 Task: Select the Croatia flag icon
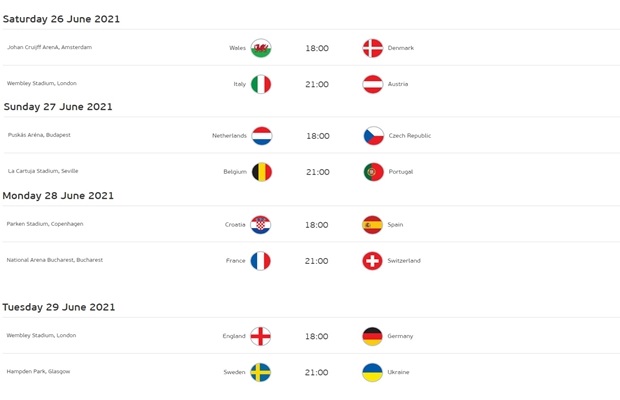261,225
